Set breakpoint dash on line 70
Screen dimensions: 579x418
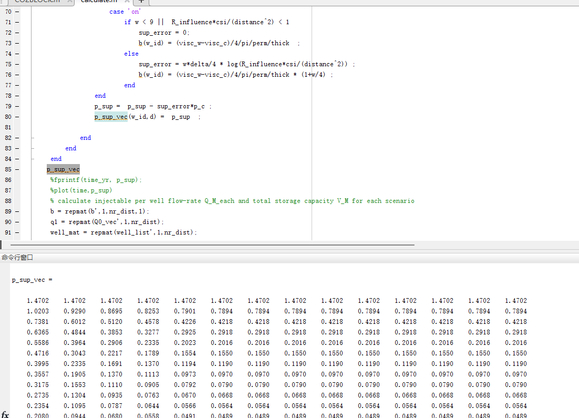point(17,12)
